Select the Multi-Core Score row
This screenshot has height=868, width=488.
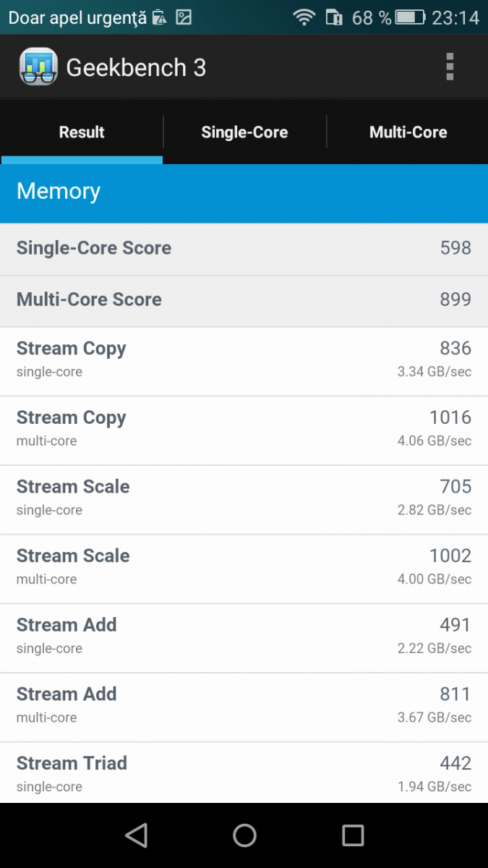pyautogui.click(x=244, y=301)
